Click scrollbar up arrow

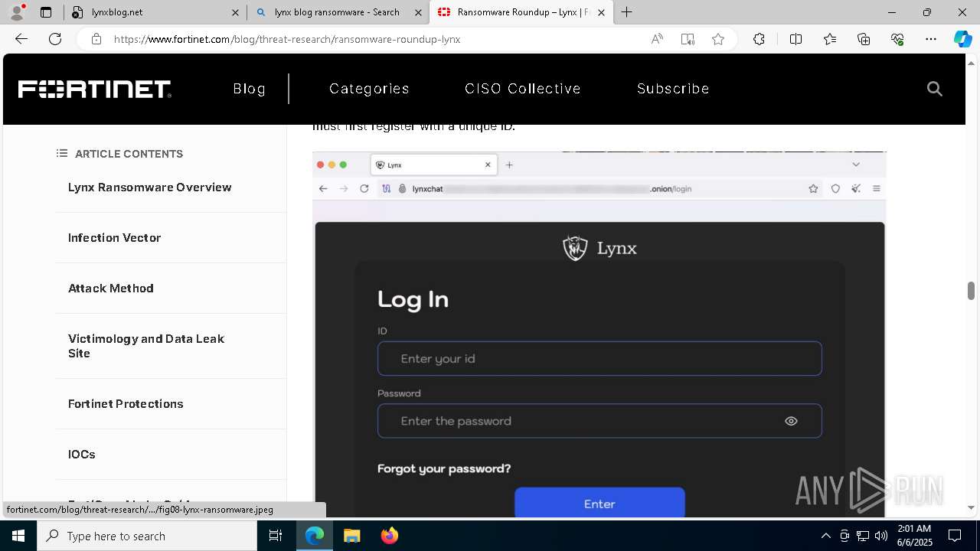(971, 62)
